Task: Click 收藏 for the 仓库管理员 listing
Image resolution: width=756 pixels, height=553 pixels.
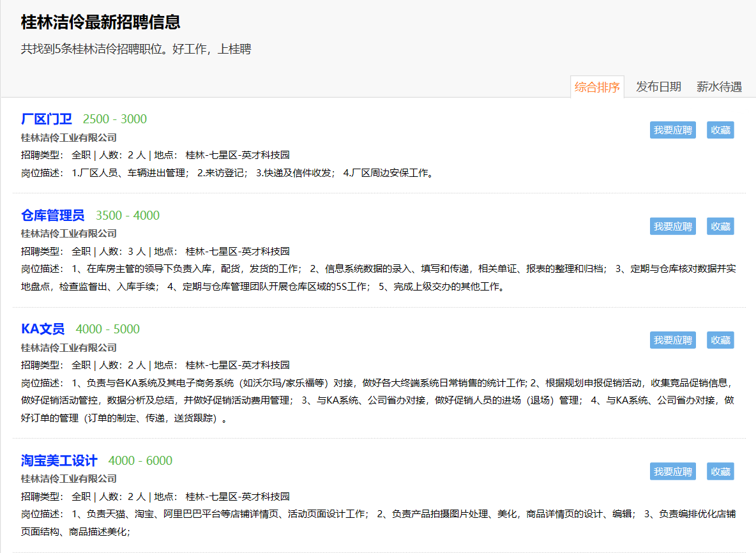Action: pyautogui.click(x=720, y=226)
